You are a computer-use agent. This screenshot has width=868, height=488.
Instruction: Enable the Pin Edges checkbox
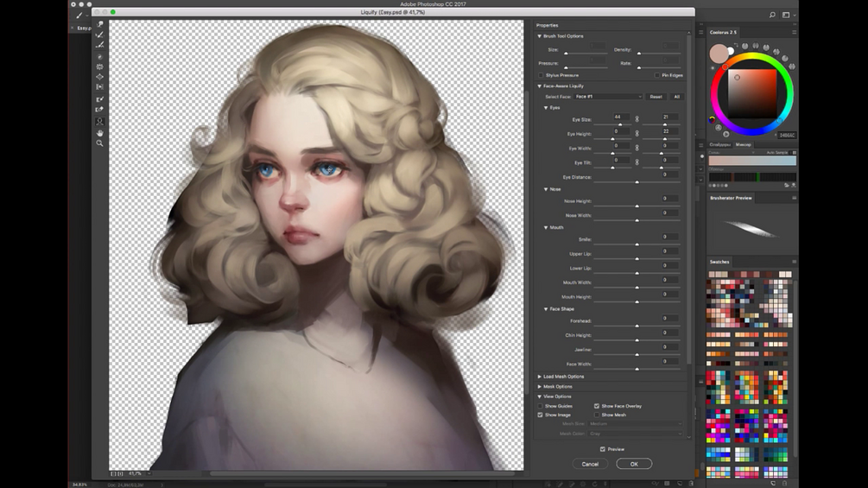[x=657, y=75]
